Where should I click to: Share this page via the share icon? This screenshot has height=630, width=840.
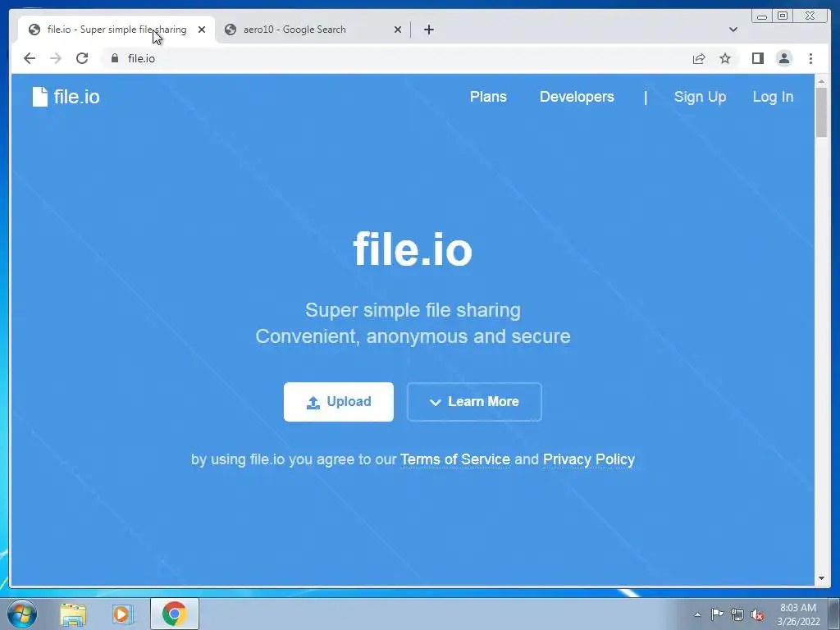699,58
